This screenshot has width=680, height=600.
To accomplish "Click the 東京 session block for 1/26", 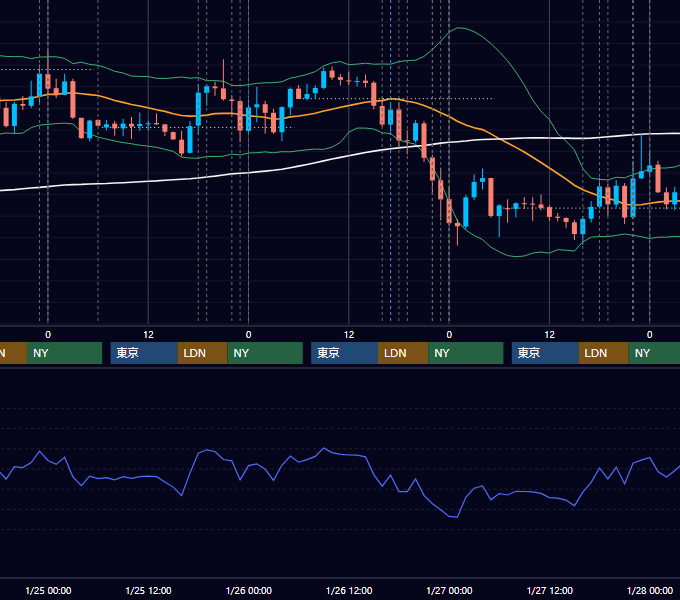I will tap(344, 353).
